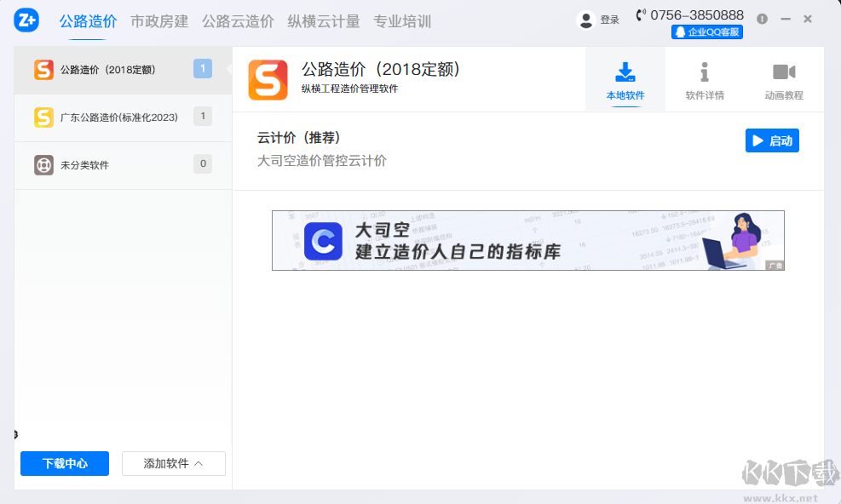Open the 公路造价 top tab
The width and height of the screenshot is (841, 504).
[88, 21]
